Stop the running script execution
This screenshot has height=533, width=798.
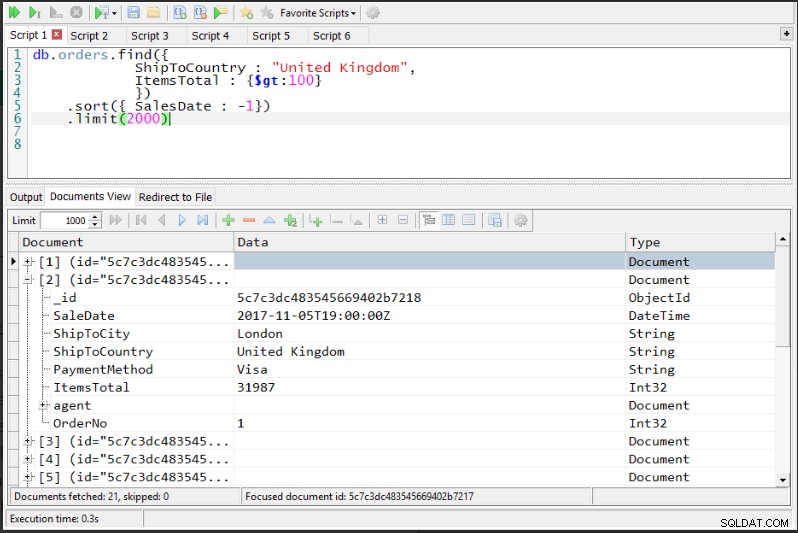pyautogui.click(x=76, y=13)
